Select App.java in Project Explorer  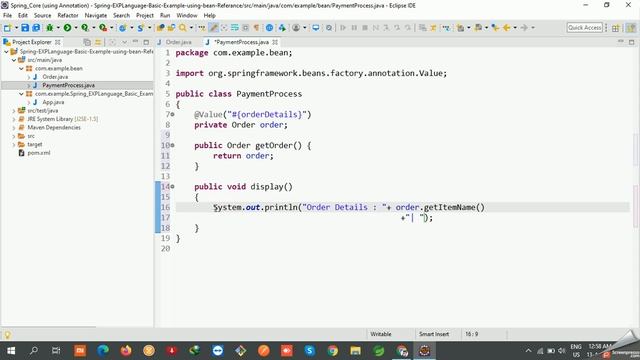pyautogui.click(x=53, y=102)
